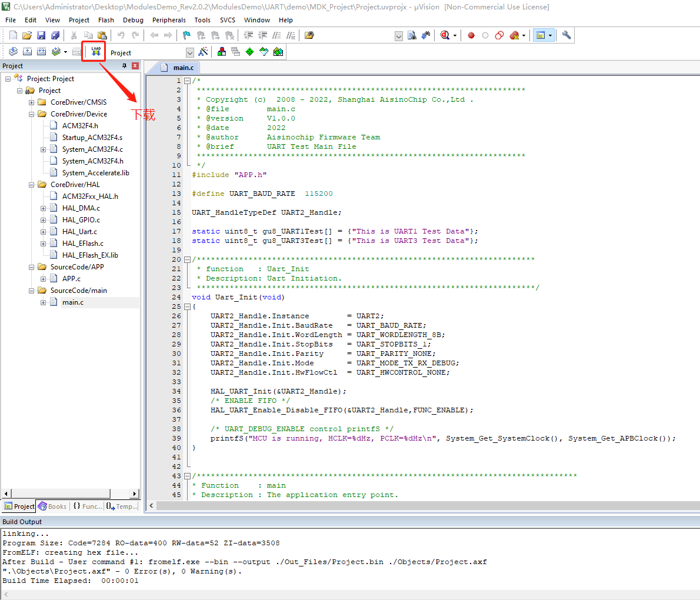Expand the CoreDriver/CMSIS folder
The image size is (700, 600).
coord(32,102)
